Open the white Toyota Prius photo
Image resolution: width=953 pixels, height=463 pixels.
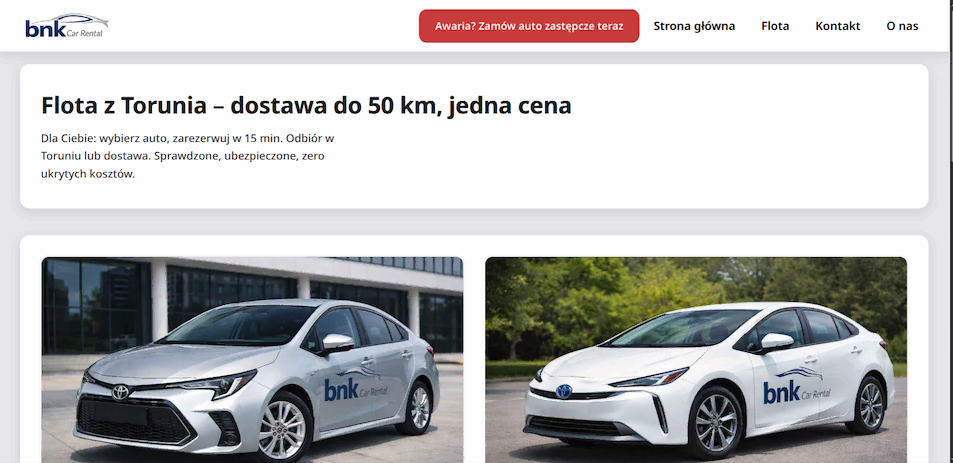tap(696, 360)
